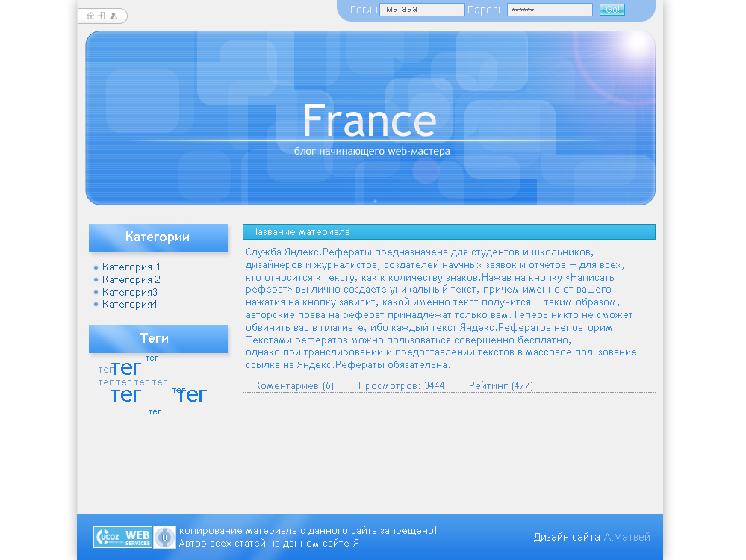Select the largest тег in the tag cloud

coord(125,369)
